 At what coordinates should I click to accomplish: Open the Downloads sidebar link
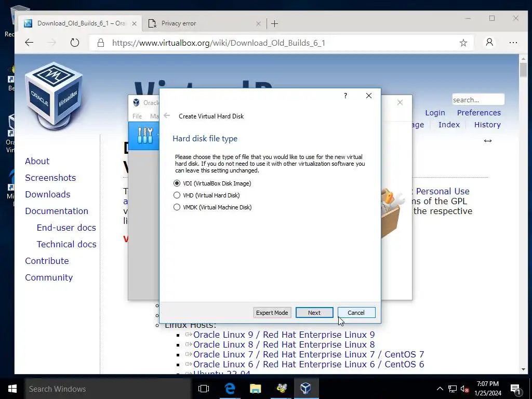point(47,194)
